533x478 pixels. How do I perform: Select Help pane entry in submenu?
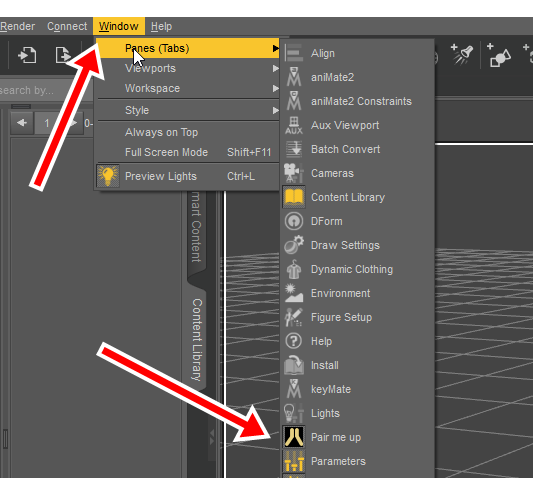point(358,341)
